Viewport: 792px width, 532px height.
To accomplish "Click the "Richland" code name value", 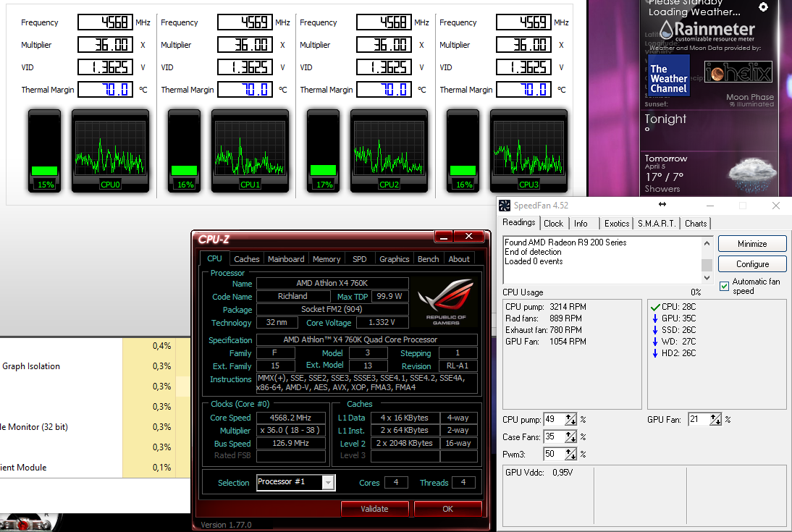I will [x=292, y=296].
